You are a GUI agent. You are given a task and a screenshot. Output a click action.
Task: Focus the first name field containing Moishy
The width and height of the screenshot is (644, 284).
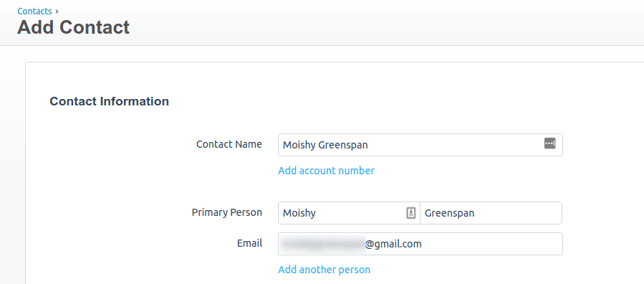[x=349, y=213]
